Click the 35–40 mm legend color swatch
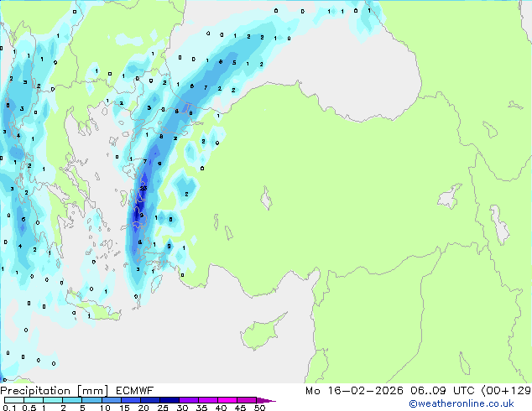Image resolution: width=532 pixels, height=411 pixels. (207, 400)
